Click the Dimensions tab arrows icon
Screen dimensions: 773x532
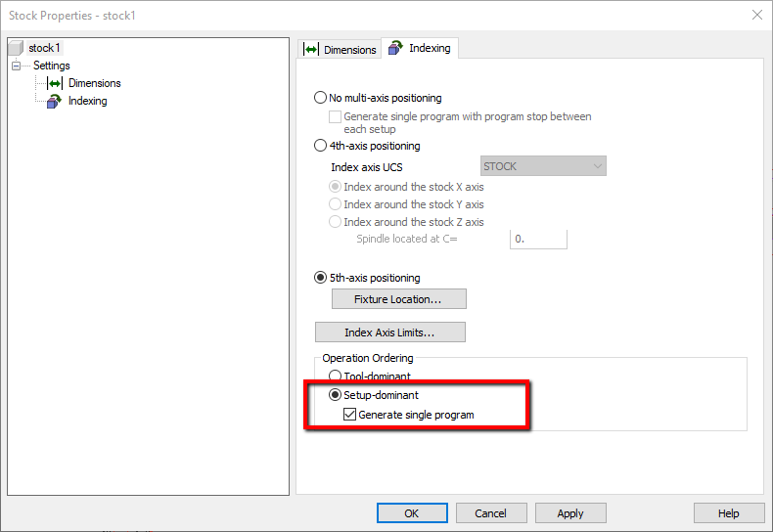tap(310, 49)
